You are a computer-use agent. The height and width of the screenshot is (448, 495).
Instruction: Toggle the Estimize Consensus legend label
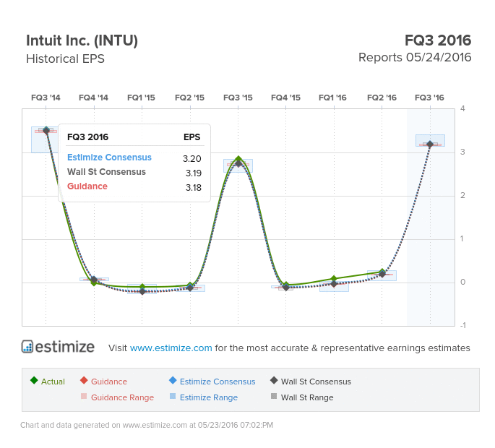(218, 382)
